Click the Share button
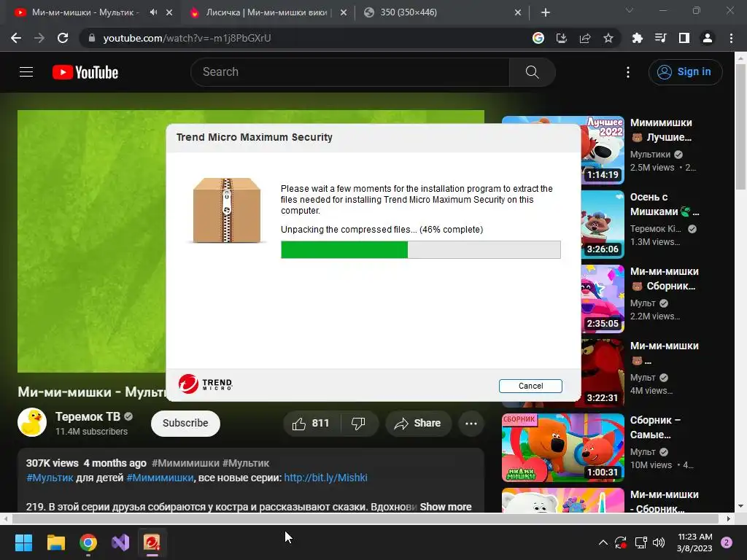 point(418,424)
